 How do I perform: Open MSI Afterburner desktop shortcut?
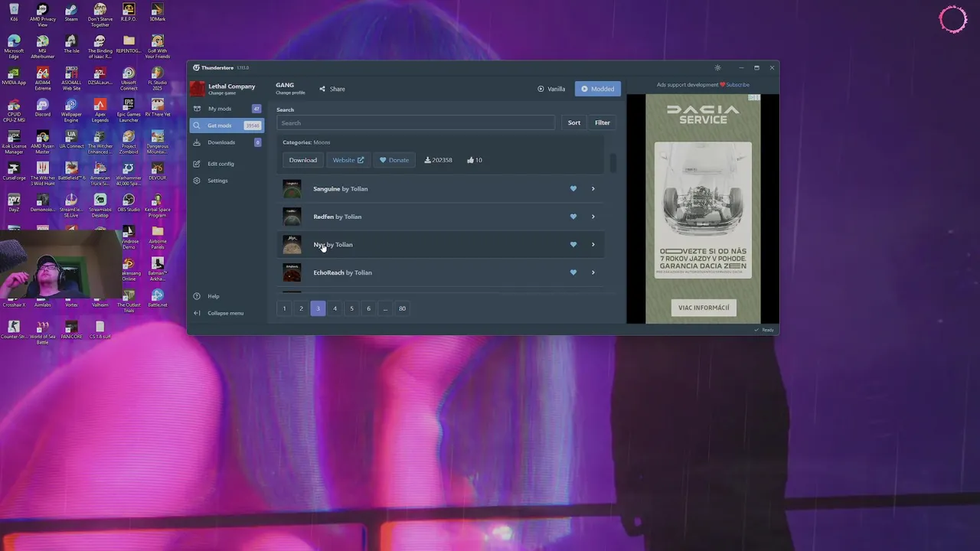pyautogui.click(x=42, y=46)
